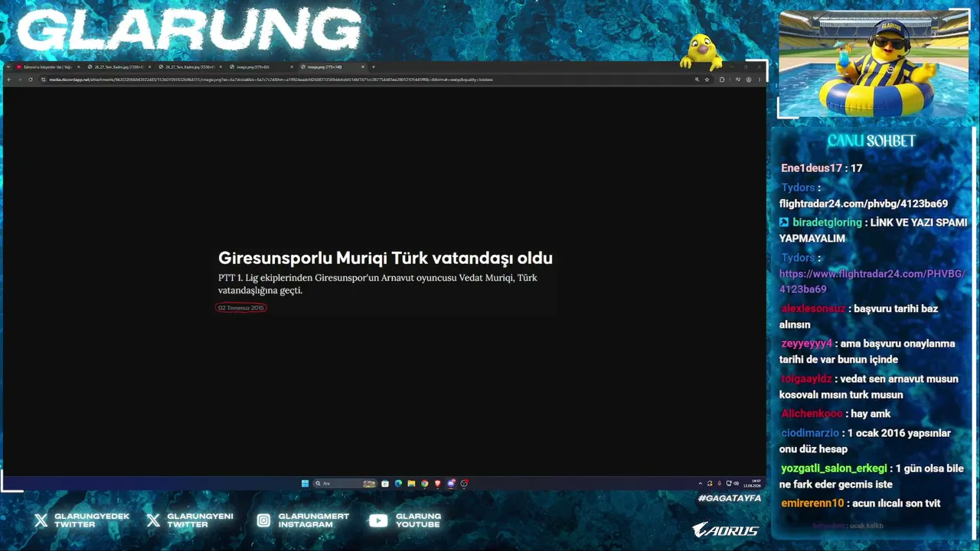The height and width of the screenshot is (551, 980).
Task: Expand the tab search dropdown arrow
Action: [8, 67]
